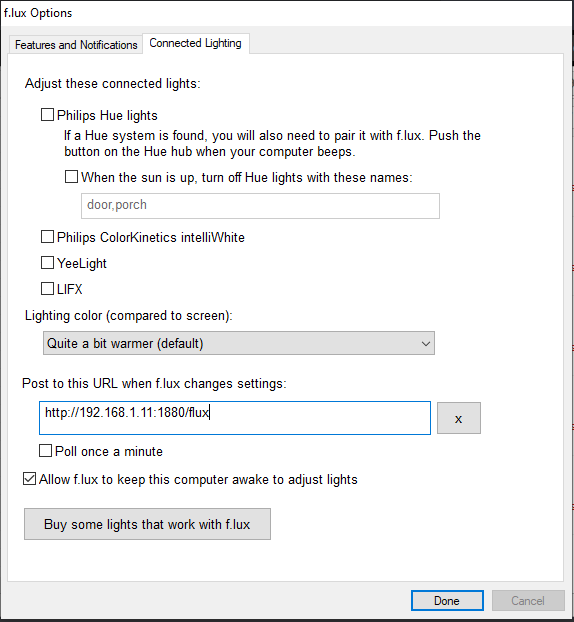
Task: Click the Hue hub pairing instructions text
Action: click(272, 144)
